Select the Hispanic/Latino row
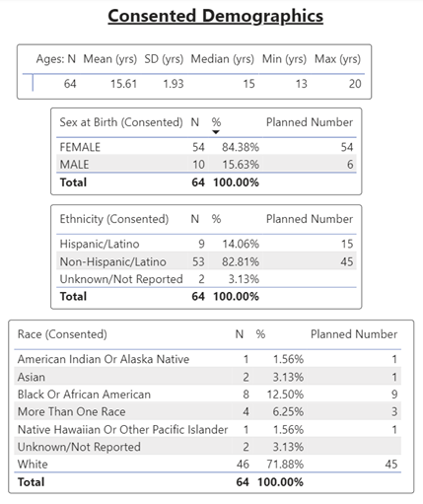Screen dimensions: 423x504 [x=206, y=244]
